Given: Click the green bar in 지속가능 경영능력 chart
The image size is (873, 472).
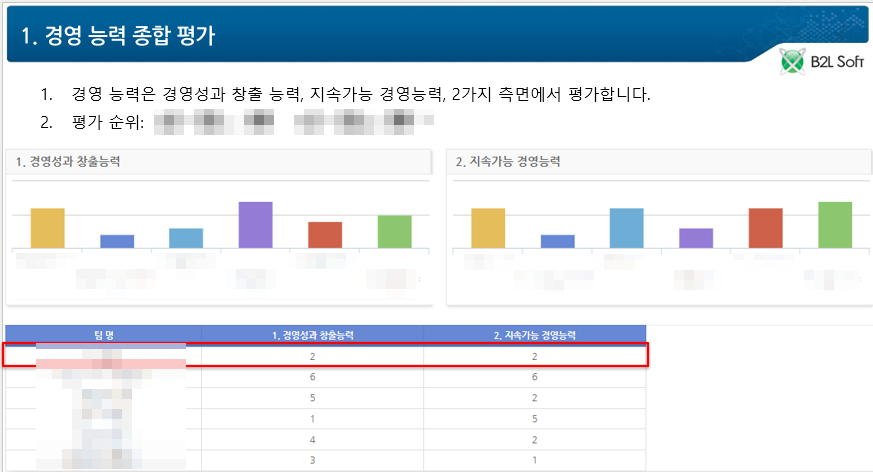Looking at the screenshot, I should point(835,225).
